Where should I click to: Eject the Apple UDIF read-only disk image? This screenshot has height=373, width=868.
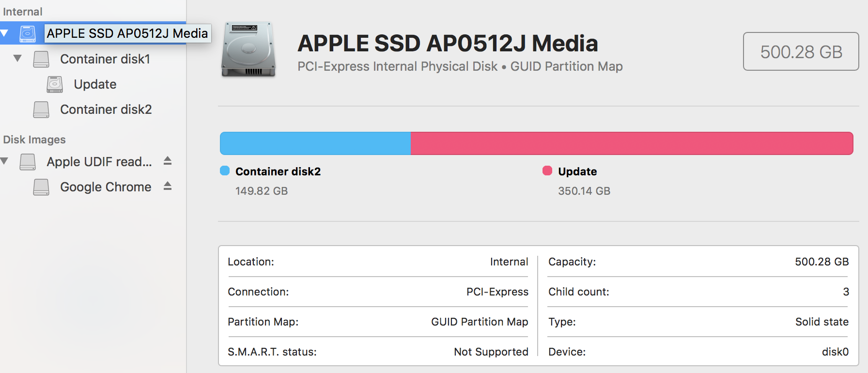coord(167,161)
